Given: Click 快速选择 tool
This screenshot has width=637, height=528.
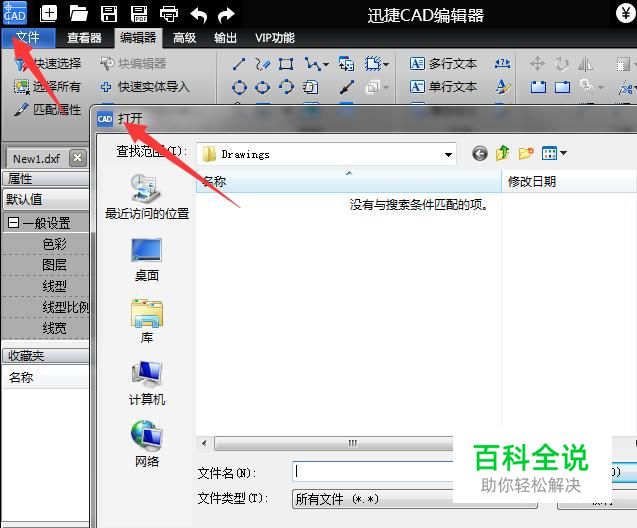Looking at the screenshot, I should pyautogui.click(x=48, y=63).
